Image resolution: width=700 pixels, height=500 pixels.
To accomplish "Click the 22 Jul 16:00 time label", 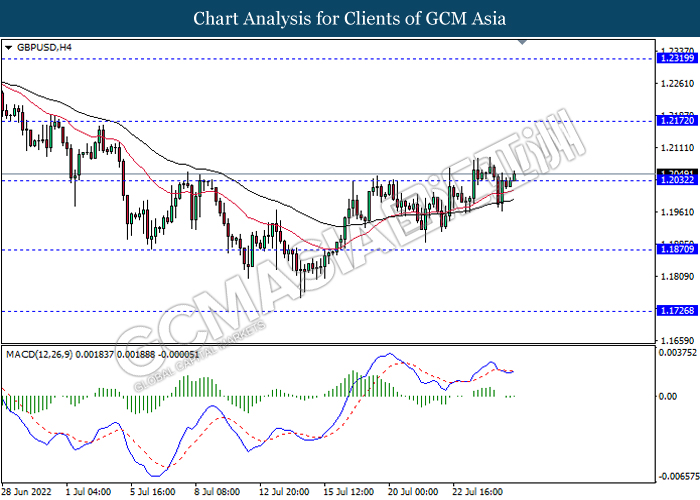I will (477, 492).
